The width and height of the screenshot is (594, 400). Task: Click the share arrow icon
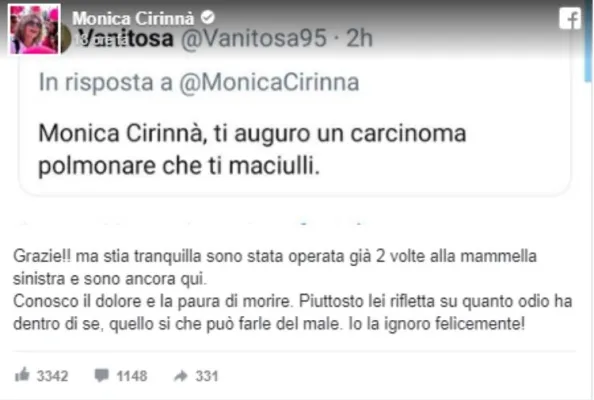(181, 375)
